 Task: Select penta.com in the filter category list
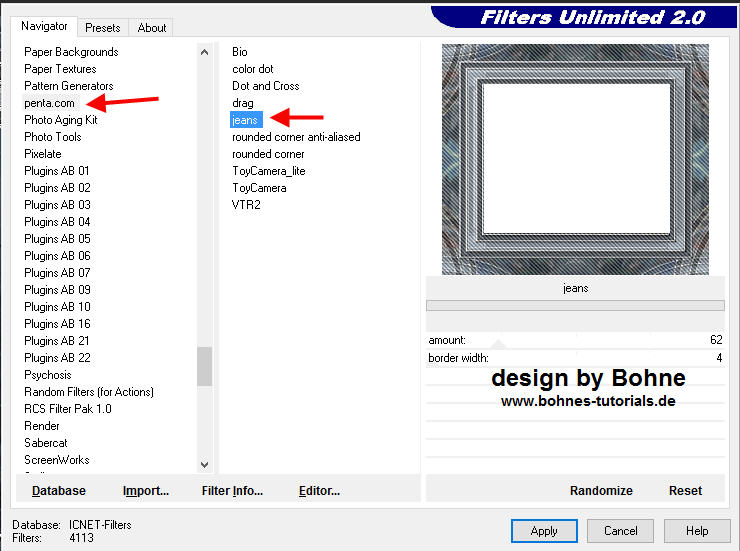(49, 103)
